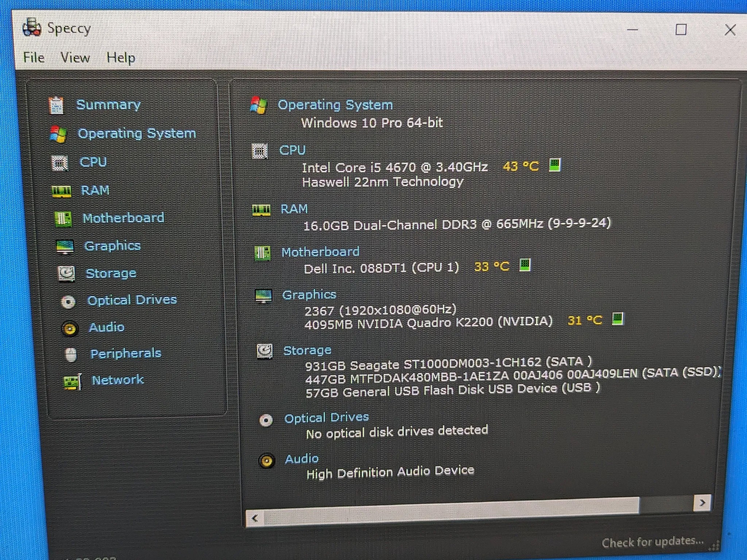
Task: Click the Graphics monitor icon in sidebar
Action: click(x=65, y=247)
